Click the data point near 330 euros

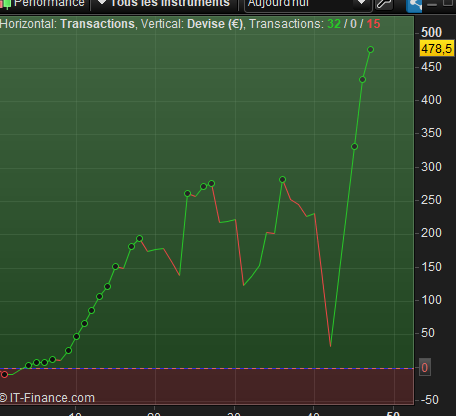[x=354, y=146]
